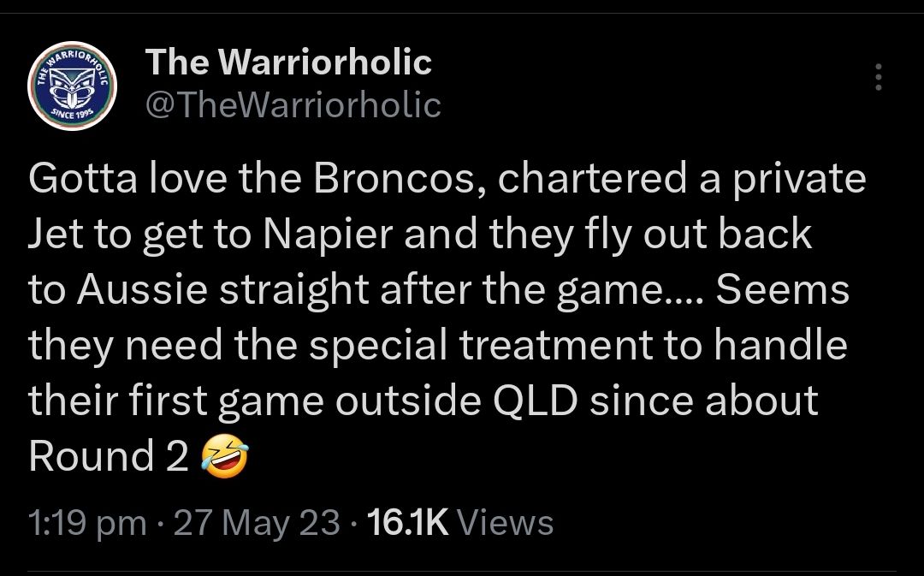924x576 pixels.
Task: Click the 16.1K view count
Action: tap(408, 522)
